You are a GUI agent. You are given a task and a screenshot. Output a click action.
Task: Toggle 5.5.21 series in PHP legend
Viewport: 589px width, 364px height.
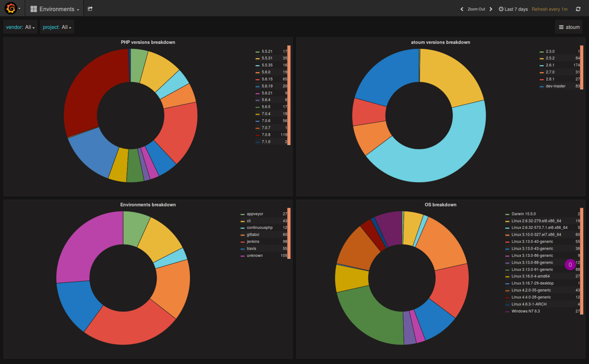(x=267, y=51)
